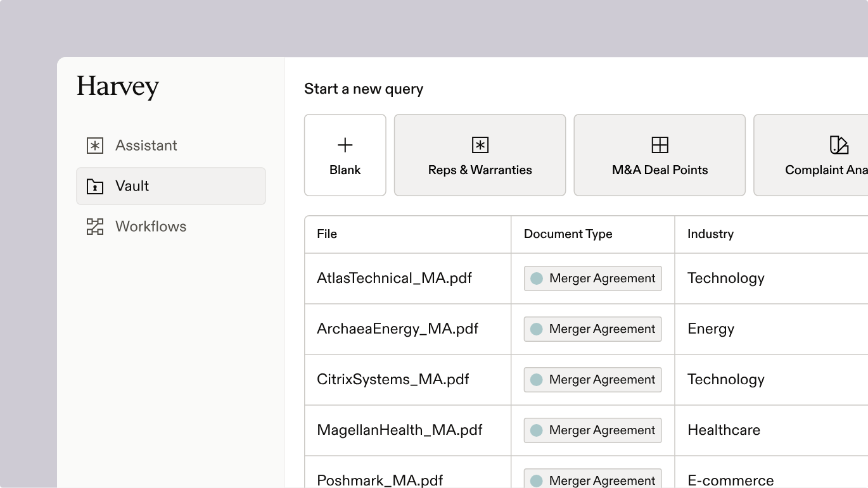Click Merger Agreement tag for CitrixSystems row

click(593, 380)
